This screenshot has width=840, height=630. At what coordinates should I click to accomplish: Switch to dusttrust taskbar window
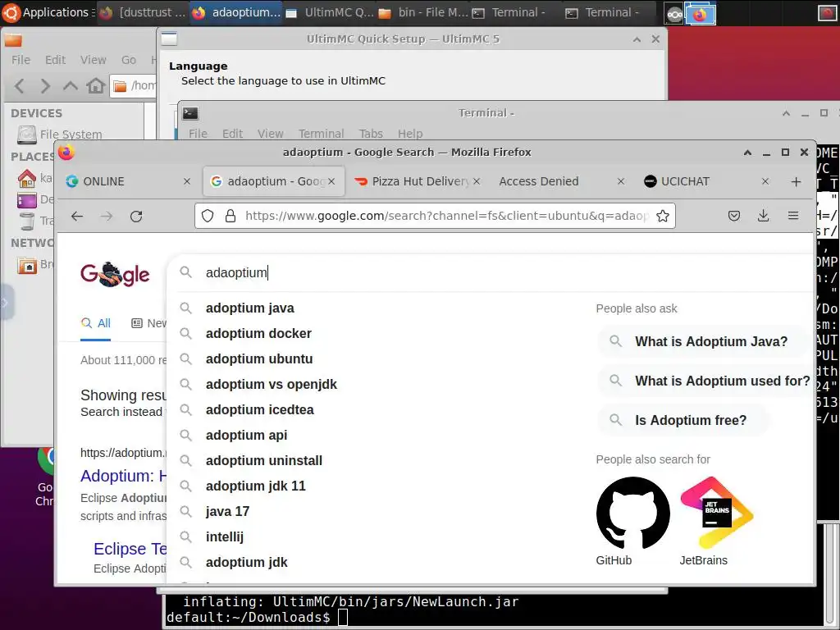(143, 12)
